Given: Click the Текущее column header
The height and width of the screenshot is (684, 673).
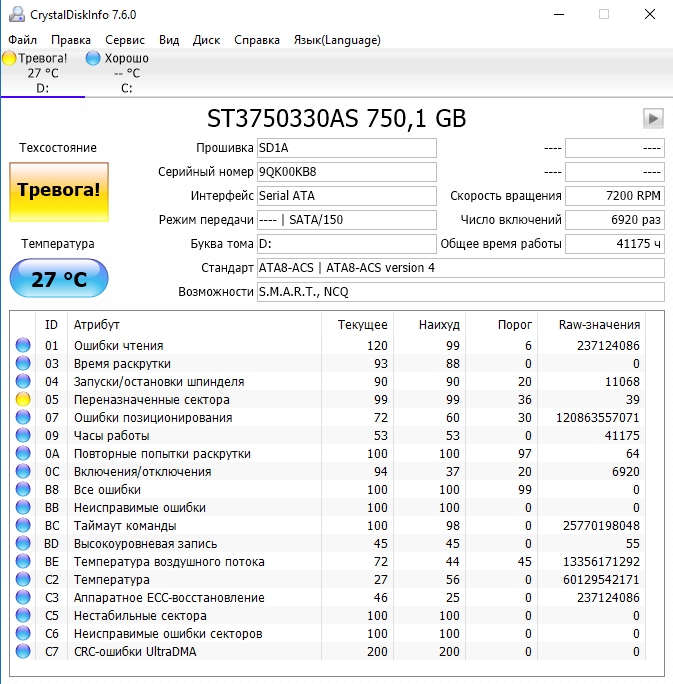Looking at the screenshot, I should pos(358,325).
